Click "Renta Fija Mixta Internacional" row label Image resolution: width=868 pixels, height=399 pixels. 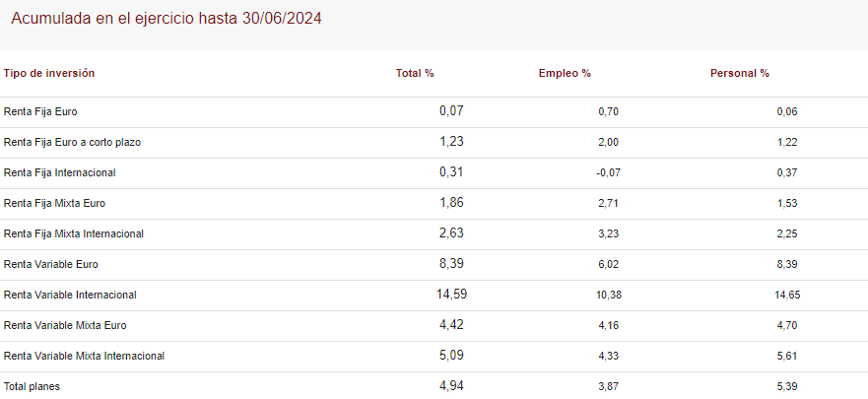74,233
